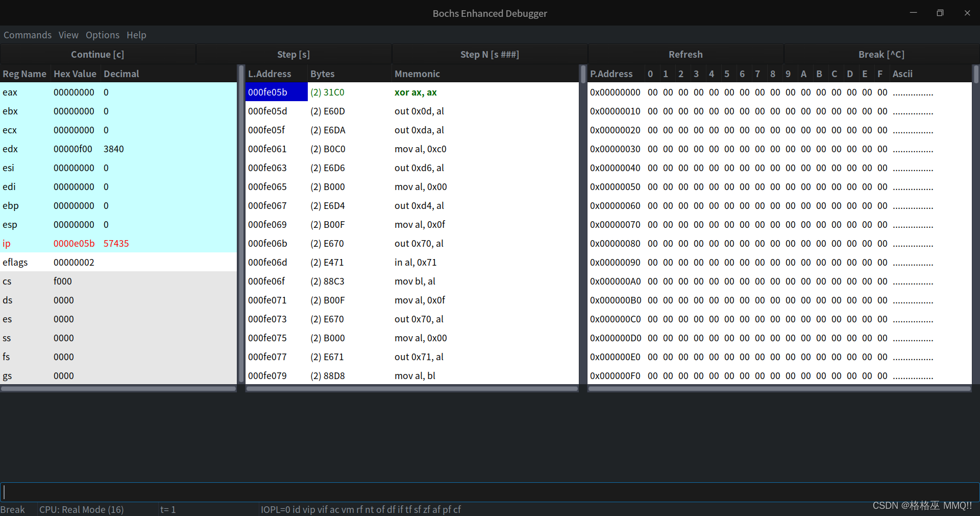Viewport: 980px width, 516px height.
Task: Click the Step [s] button
Action: (x=293, y=54)
